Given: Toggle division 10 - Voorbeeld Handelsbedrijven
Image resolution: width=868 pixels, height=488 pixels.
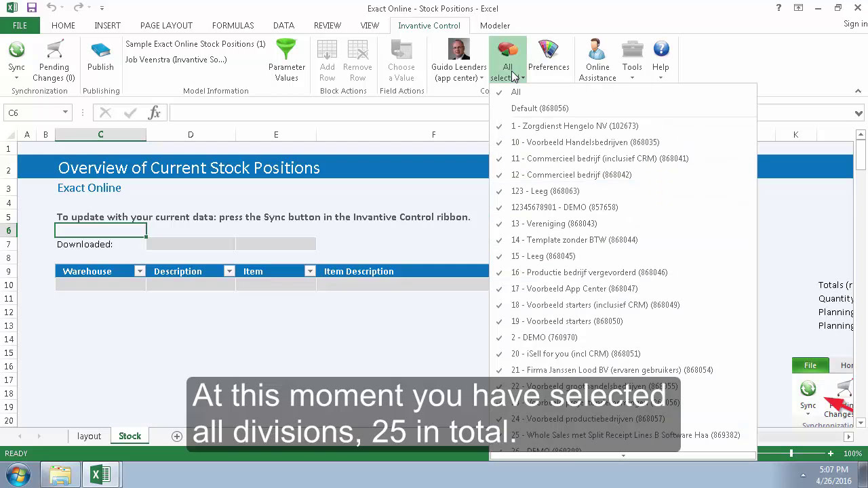Looking at the screenshot, I should (623, 142).
